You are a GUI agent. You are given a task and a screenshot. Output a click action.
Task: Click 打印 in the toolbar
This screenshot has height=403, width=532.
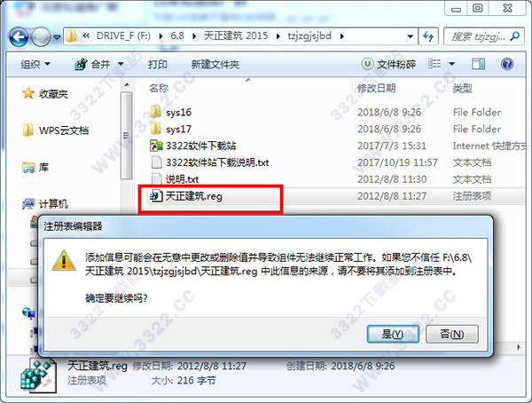pos(158,64)
